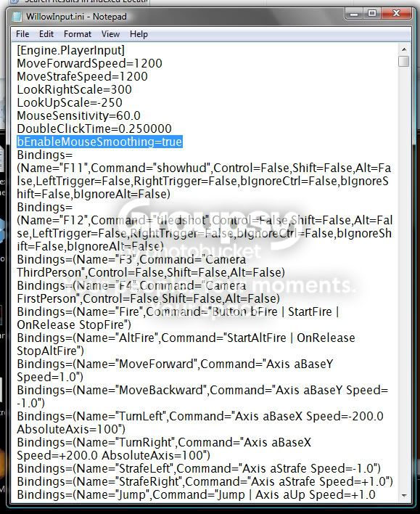Close the WillowInput.ini Notepad window
This screenshot has height=514, width=420.
point(396,14)
